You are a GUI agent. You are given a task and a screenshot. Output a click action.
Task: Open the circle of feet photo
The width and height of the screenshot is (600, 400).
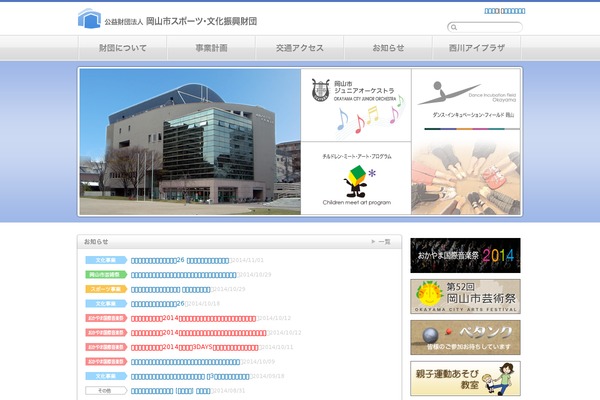pos(466,174)
